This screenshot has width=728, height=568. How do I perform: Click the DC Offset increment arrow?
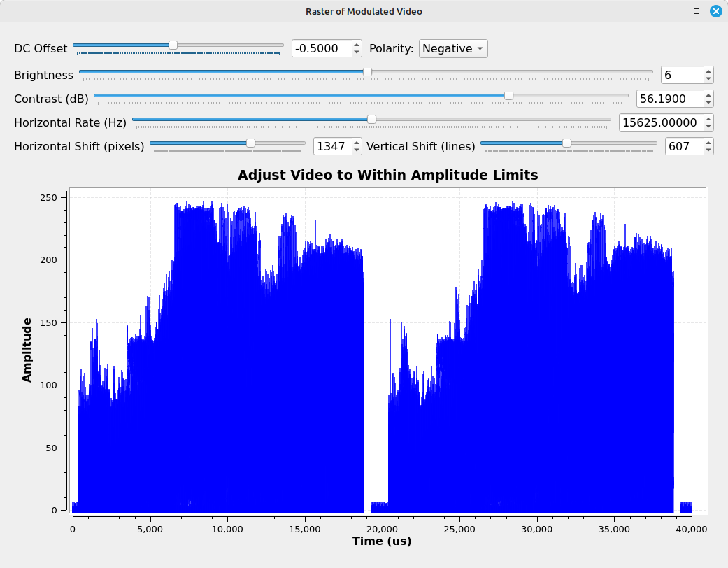[357, 44]
